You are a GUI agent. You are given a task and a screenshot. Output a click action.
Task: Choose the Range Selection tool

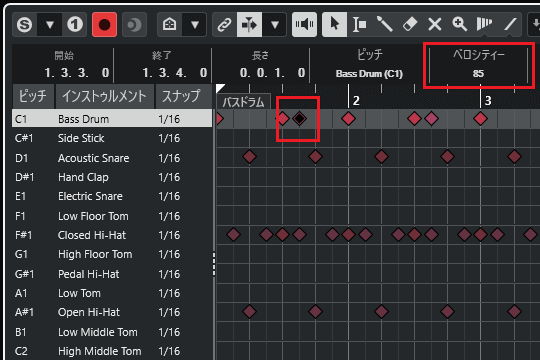[359, 24]
